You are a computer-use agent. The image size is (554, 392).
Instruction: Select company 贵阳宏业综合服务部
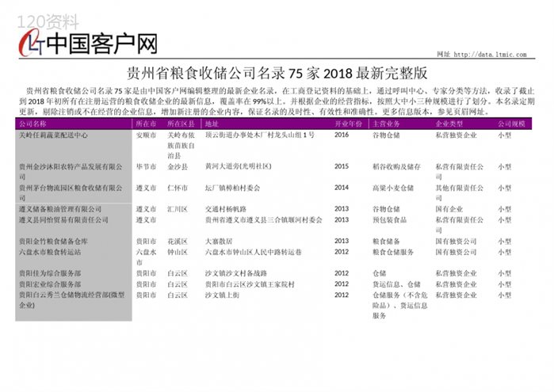[x=50, y=284]
